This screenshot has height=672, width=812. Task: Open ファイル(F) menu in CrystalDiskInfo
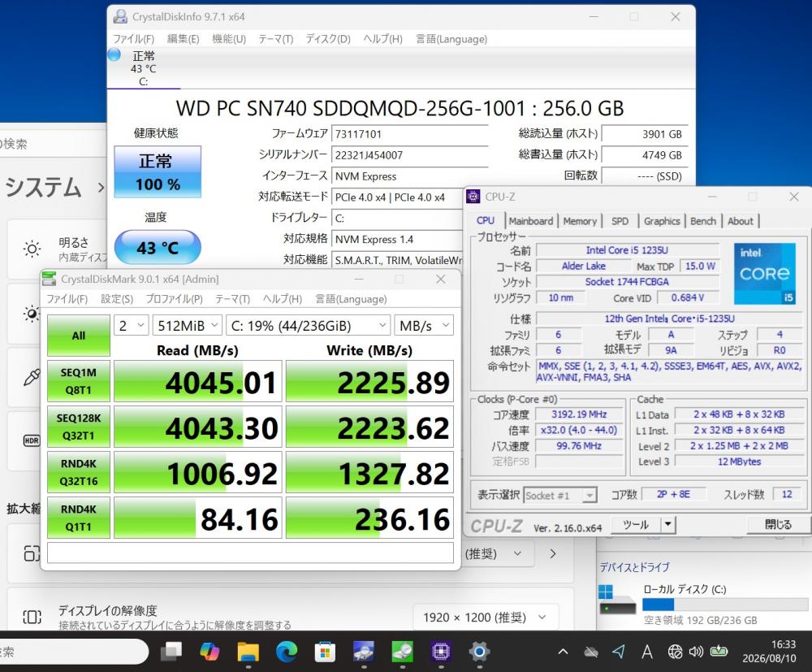[x=134, y=39]
